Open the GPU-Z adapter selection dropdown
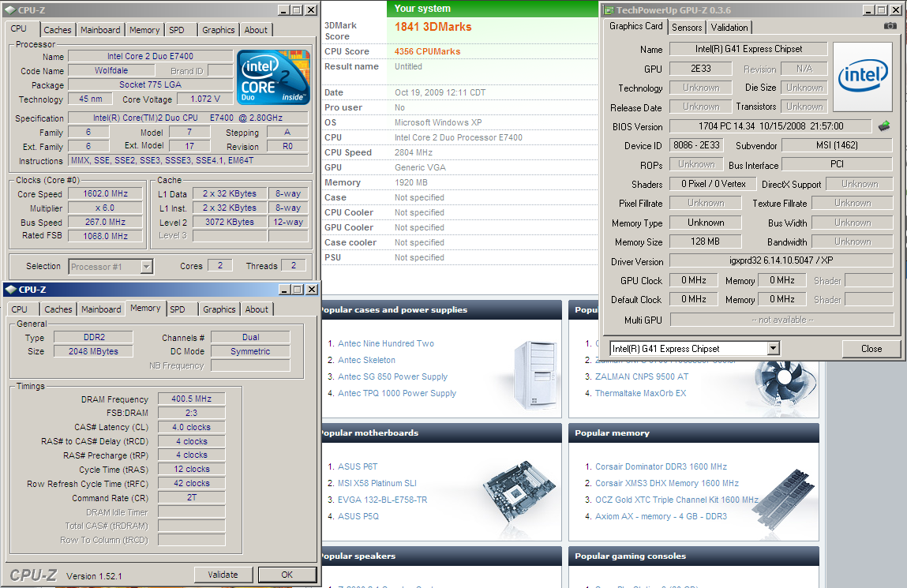Image resolution: width=907 pixels, height=588 pixels. click(774, 348)
